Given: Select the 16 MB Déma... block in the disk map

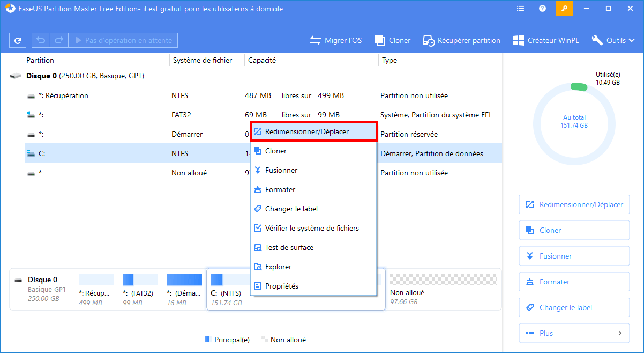Looking at the screenshot, I should (184, 289).
